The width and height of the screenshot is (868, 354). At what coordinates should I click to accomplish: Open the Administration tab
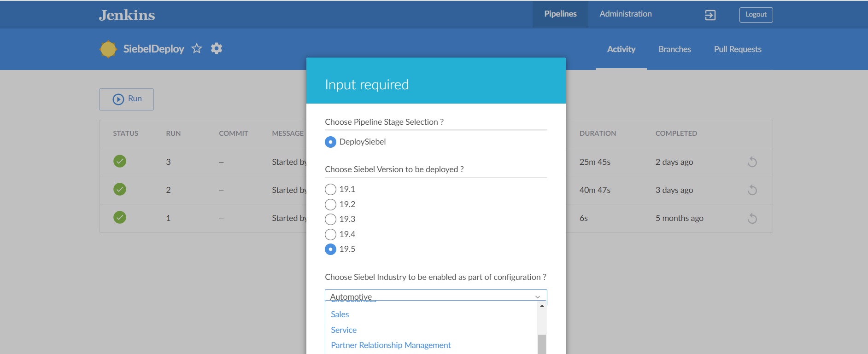pos(626,14)
